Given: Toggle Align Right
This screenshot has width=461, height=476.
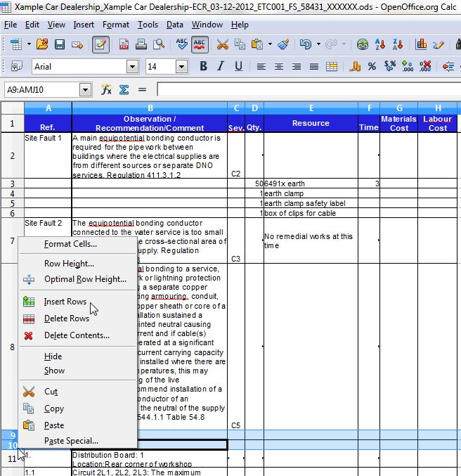Looking at the screenshot, I should click(296, 67).
